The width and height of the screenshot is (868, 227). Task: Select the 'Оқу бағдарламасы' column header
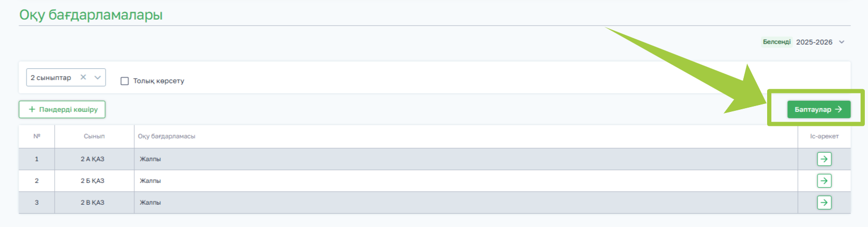click(x=167, y=136)
